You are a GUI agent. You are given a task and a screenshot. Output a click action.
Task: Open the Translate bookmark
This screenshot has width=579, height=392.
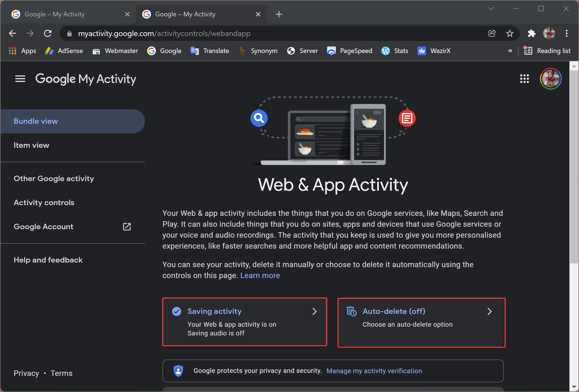coord(210,51)
